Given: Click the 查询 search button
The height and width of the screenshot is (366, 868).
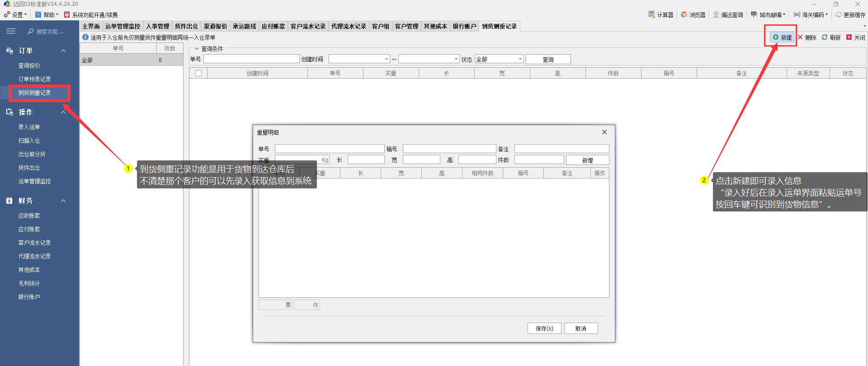Looking at the screenshot, I should tap(548, 59).
